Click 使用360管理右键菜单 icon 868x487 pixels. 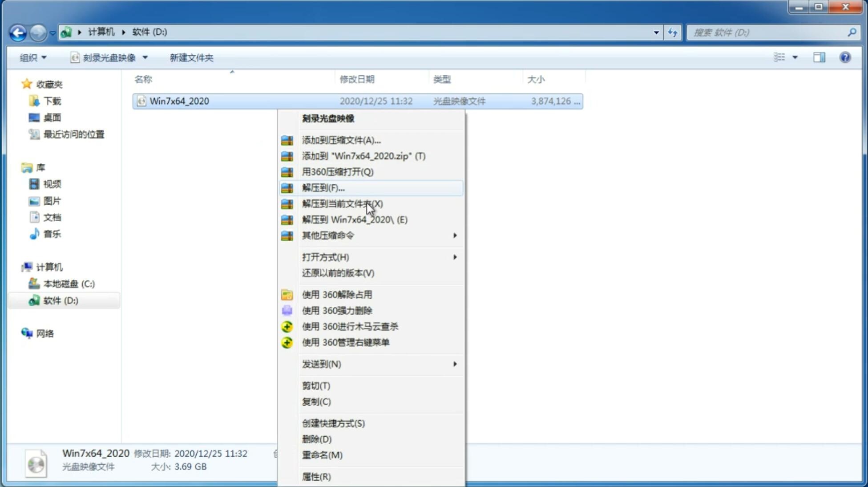click(288, 342)
